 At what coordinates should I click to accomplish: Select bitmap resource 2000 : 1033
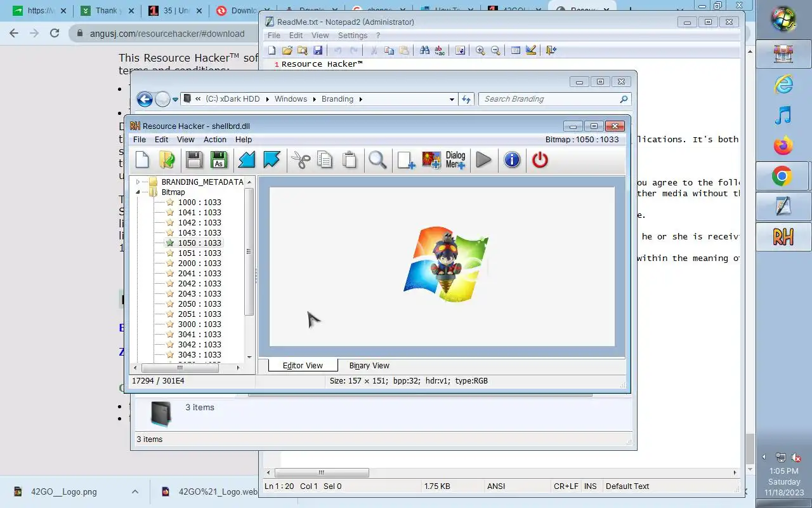(199, 264)
